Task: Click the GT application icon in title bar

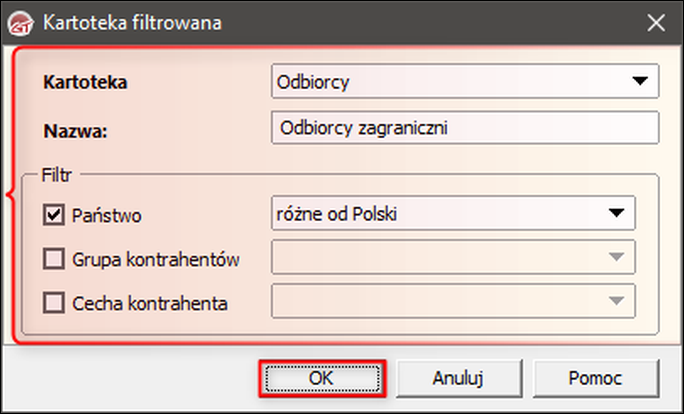Action: point(20,20)
